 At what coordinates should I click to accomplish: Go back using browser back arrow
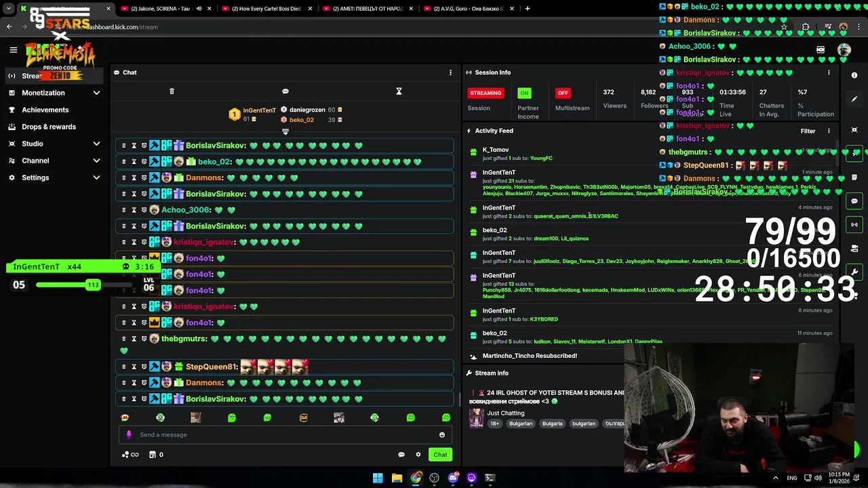9,27
